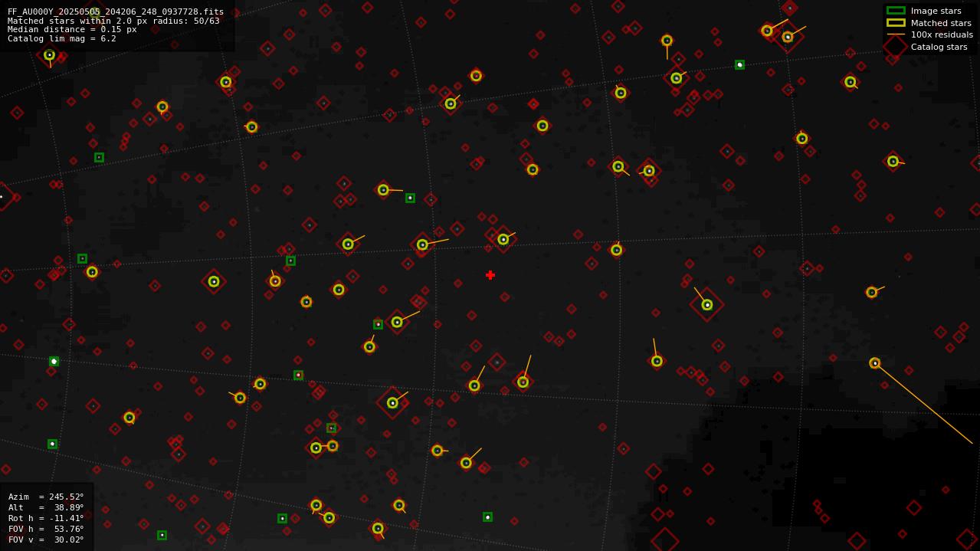Click the yellow Matched stars legend square
This screenshot has width=980, height=551.
(896, 23)
